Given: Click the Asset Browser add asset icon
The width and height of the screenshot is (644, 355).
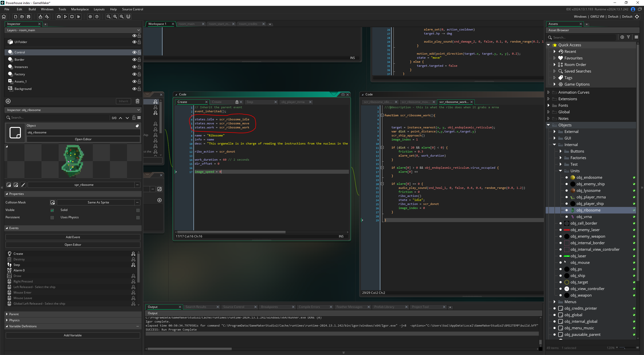Looking at the screenshot, I should tap(622, 37).
